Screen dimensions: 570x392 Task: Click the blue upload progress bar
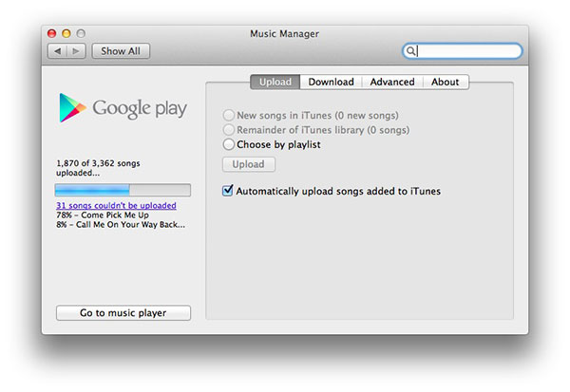click(x=123, y=190)
